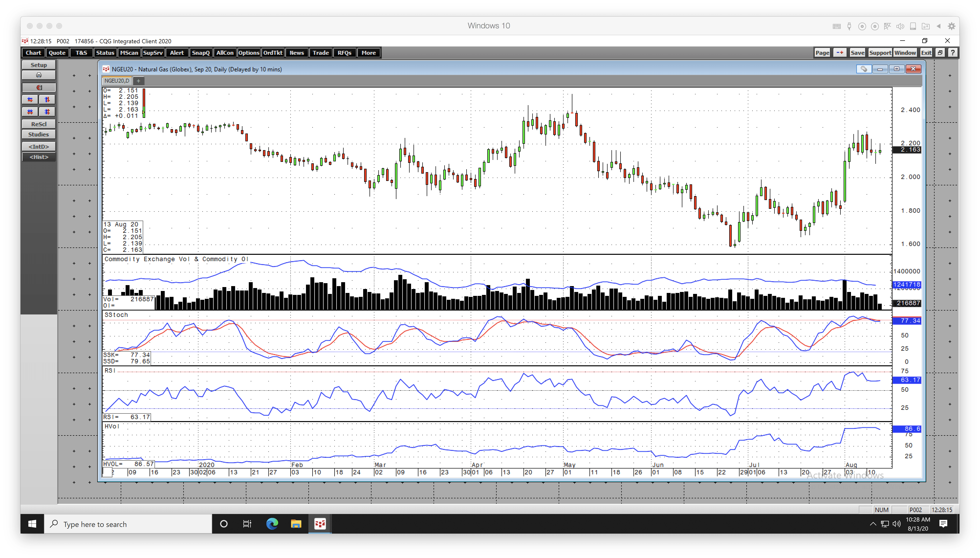Open the Window menu
980x558 pixels.
click(x=905, y=53)
